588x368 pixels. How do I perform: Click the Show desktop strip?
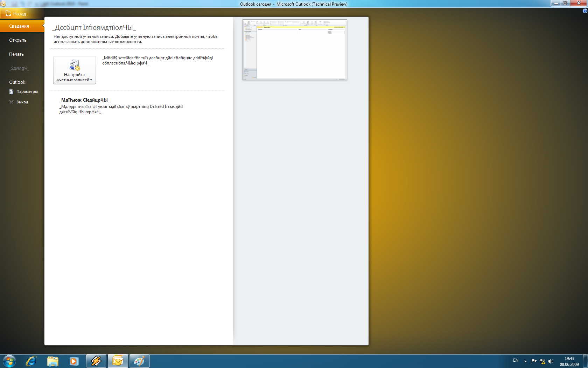point(585,361)
